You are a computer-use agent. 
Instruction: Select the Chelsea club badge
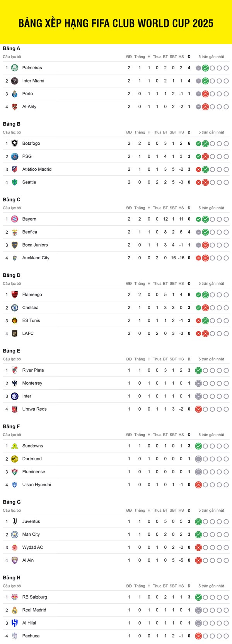[15, 308]
